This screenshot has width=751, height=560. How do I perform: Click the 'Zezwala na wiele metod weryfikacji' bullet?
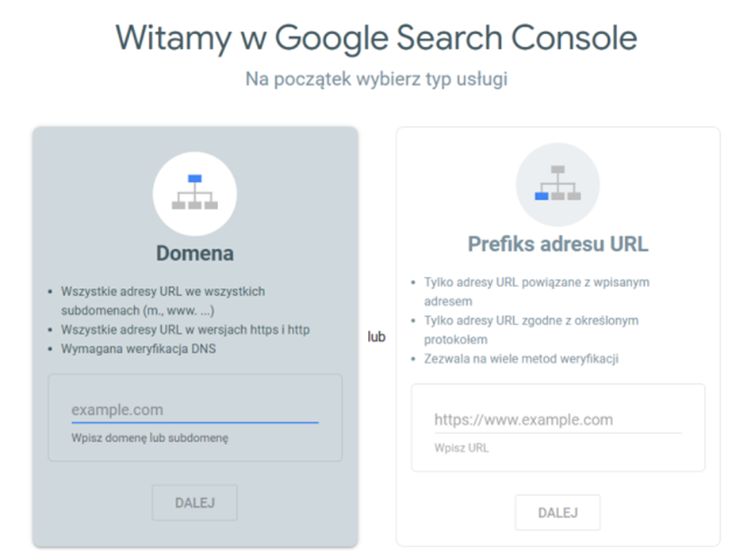coord(521,359)
